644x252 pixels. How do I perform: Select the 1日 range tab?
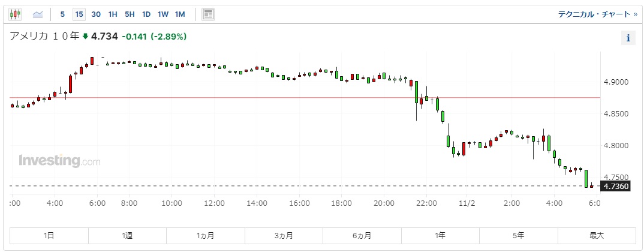click(x=49, y=236)
